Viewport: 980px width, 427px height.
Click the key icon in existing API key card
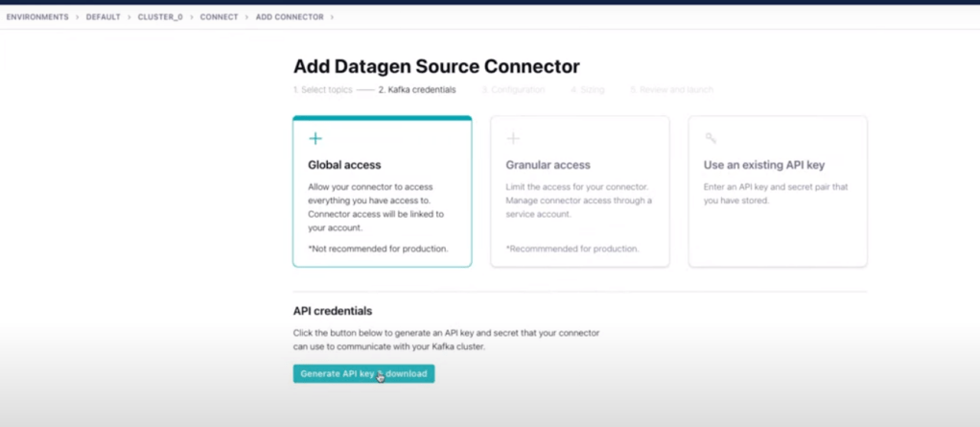pos(711,139)
